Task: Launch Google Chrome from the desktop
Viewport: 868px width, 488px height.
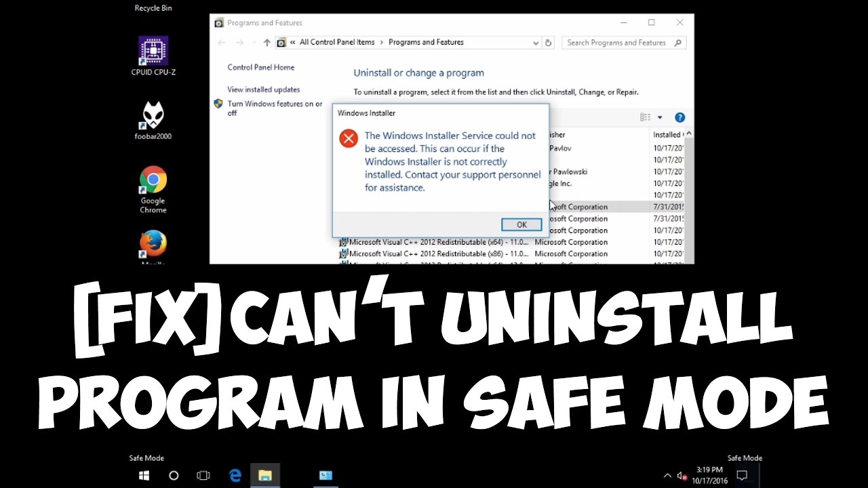Action: [153, 190]
